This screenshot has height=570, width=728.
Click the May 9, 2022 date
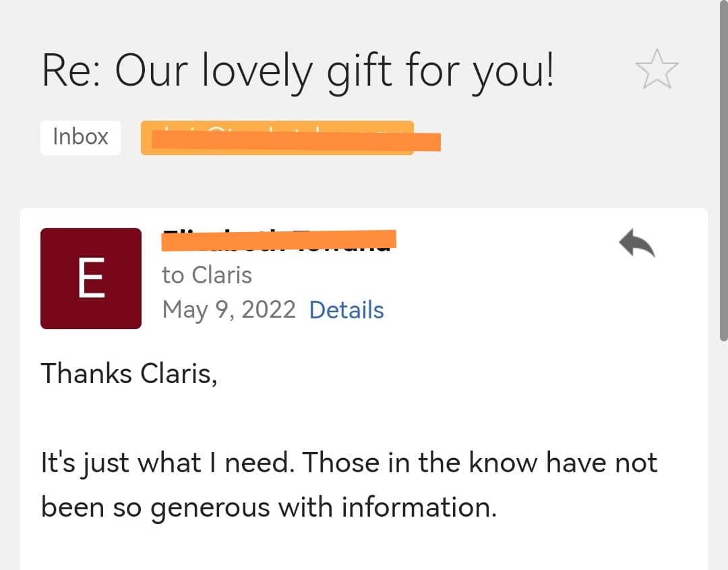pyautogui.click(x=229, y=310)
